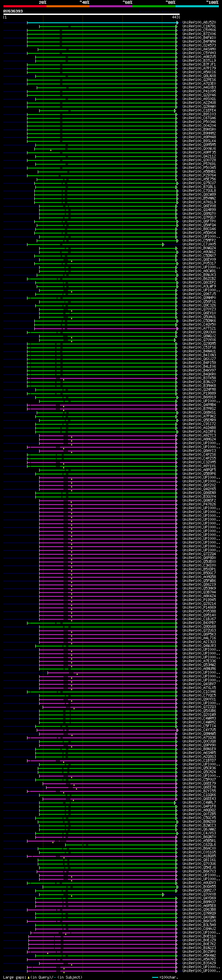Image resolution: width=222 pixels, height=980 pixels.
Task: Select hit UniRef100_Q8LNX8
Action: coord(199,76)
